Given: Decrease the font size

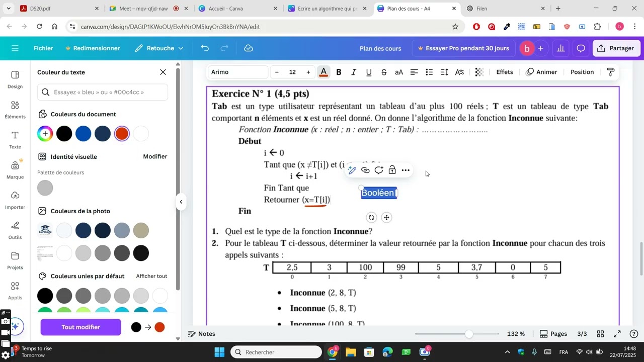Looking at the screenshot, I should click(277, 72).
